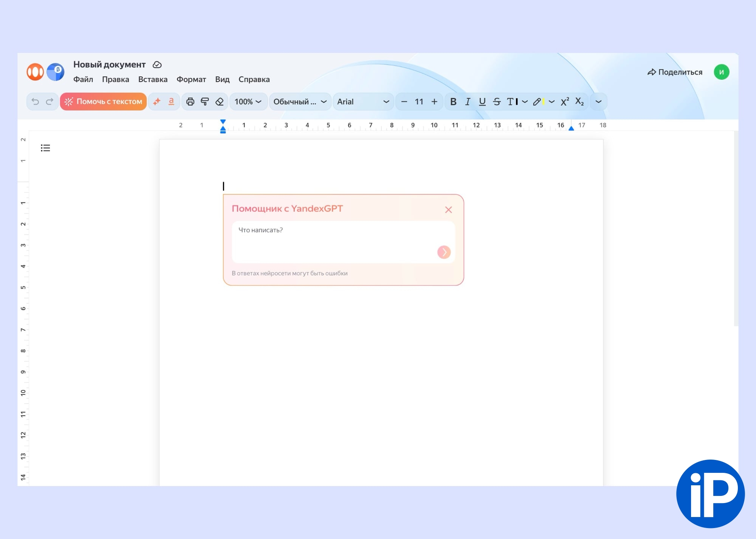This screenshot has width=756, height=539.
Task: Apply superscript formatting
Action: tap(565, 101)
